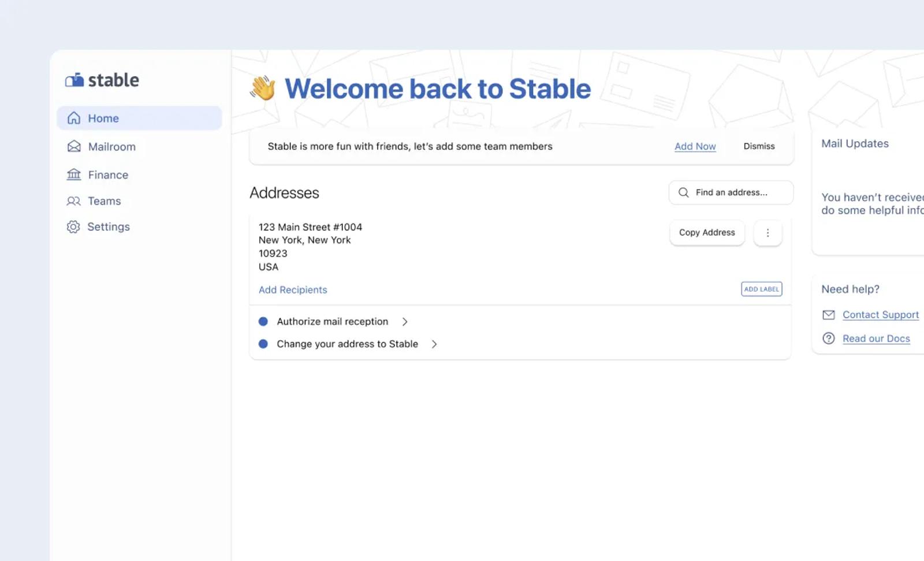Expand Authorize mail reception chevron

point(405,322)
